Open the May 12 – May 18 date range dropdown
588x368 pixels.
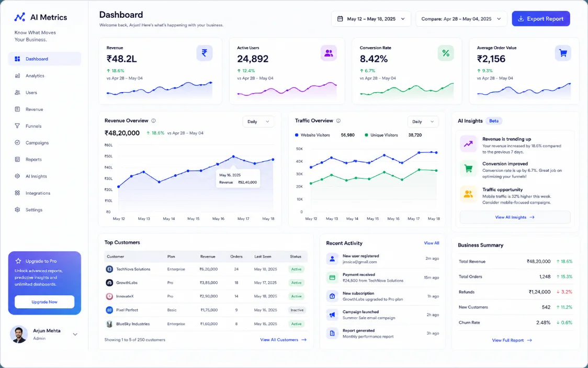(371, 19)
